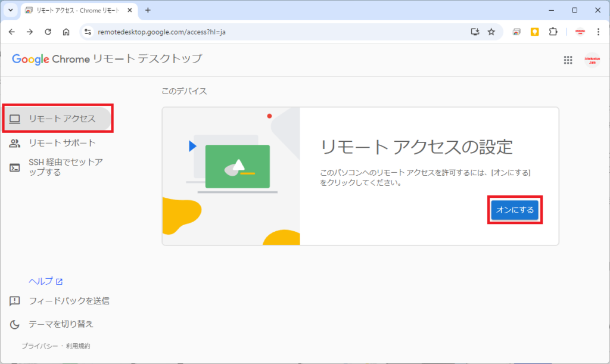610x364 pixels.
Task: Click the オンにする button
Action: 515,210
